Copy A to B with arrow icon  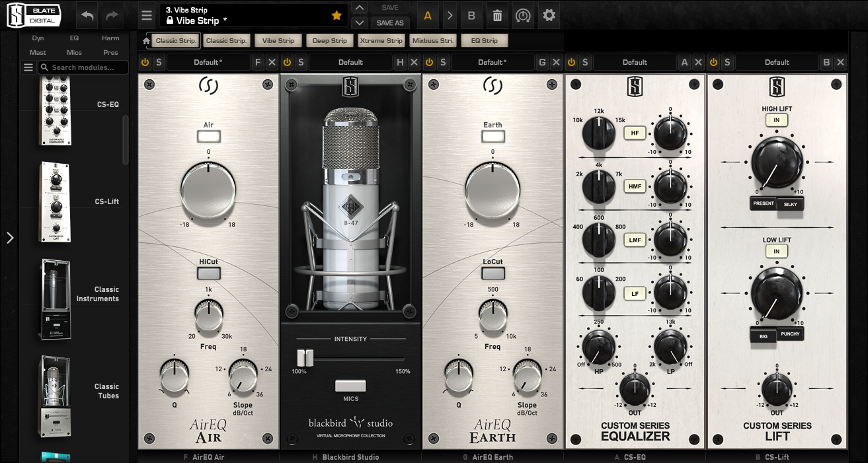(450, 15)
